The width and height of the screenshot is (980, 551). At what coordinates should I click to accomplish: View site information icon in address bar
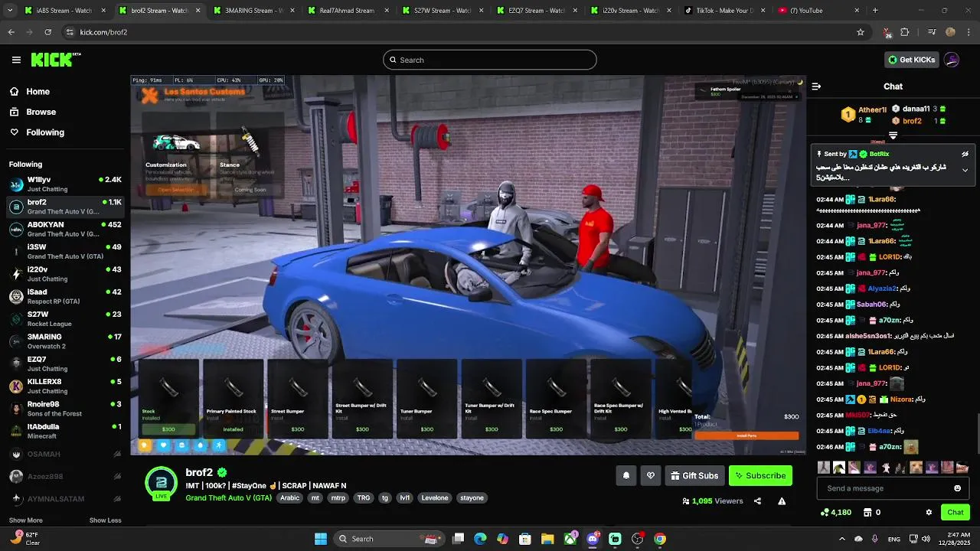click(x=70, y=32)
